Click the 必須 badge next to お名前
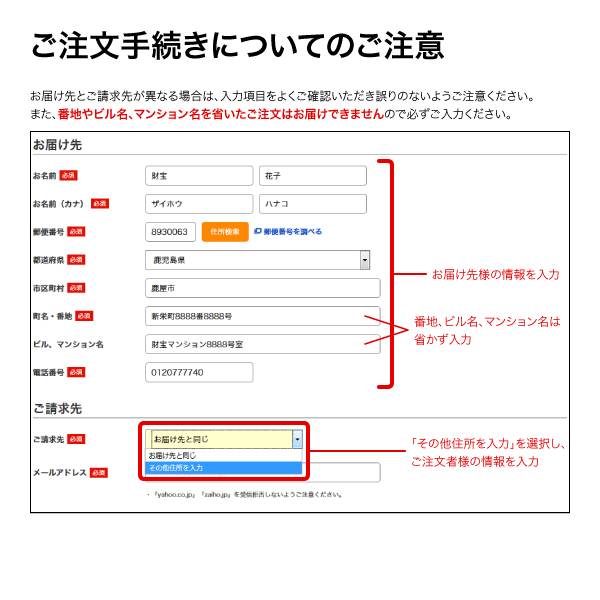Screen dimensions: 600x600 [x=68, y=175]
